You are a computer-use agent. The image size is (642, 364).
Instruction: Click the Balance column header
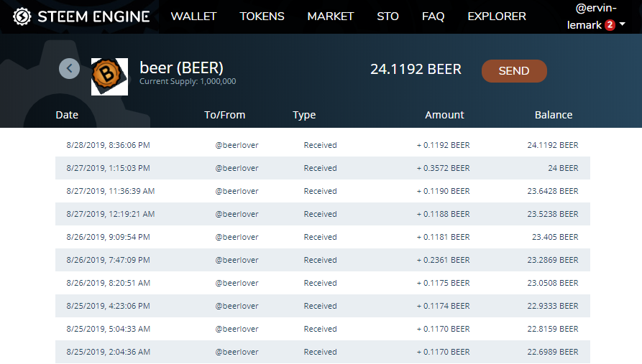coord(553,115)
